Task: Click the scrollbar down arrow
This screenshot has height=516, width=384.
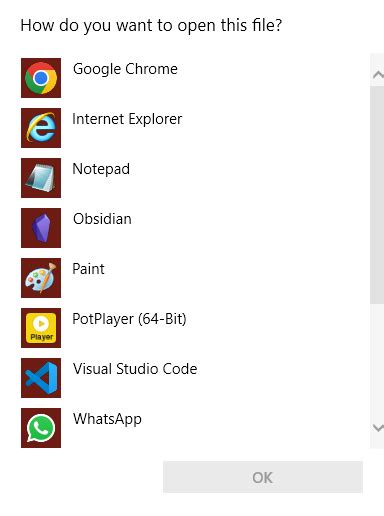Action: point(378,428)
